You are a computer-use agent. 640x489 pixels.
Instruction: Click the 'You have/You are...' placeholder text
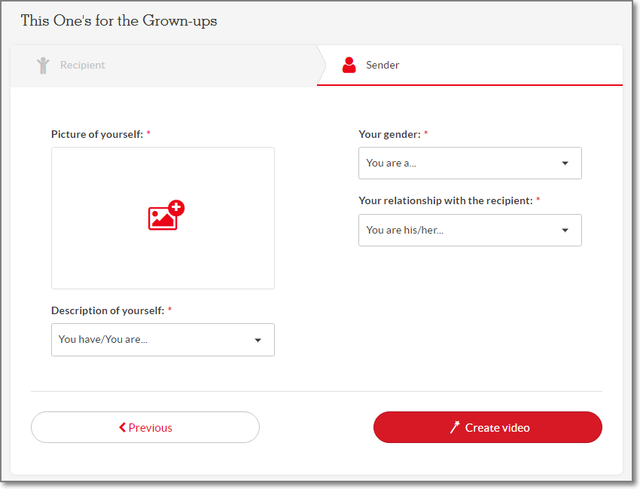103,340
